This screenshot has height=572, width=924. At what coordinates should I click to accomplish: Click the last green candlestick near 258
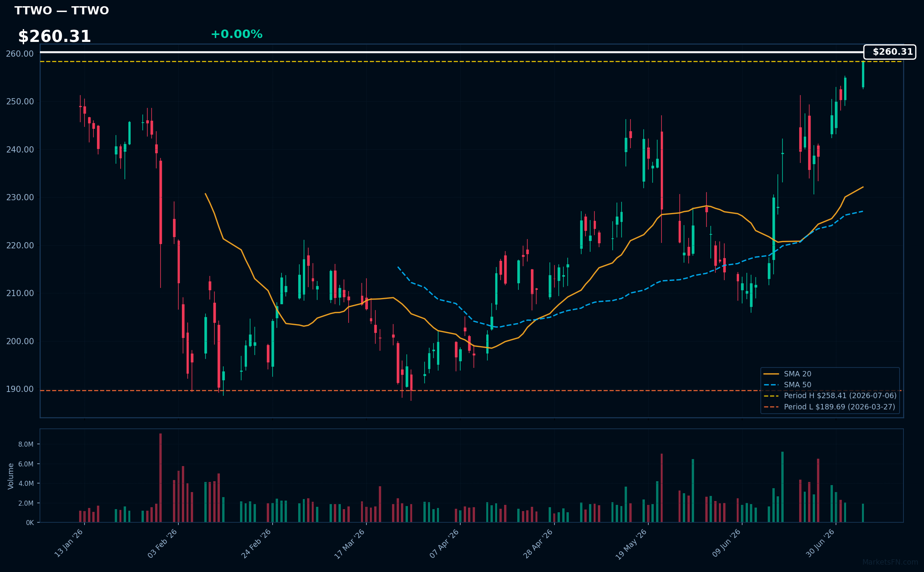coord(863,74)
